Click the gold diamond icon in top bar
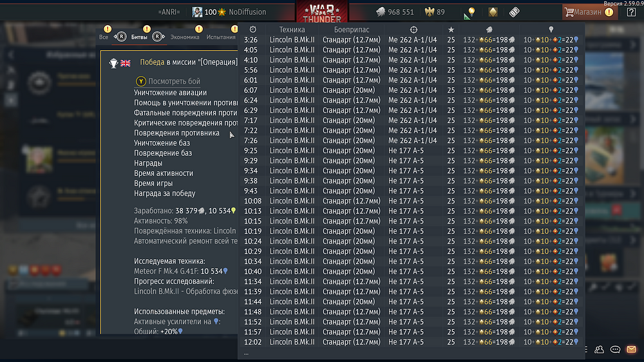This screenshot has height=362, width=644. (493, 12)
